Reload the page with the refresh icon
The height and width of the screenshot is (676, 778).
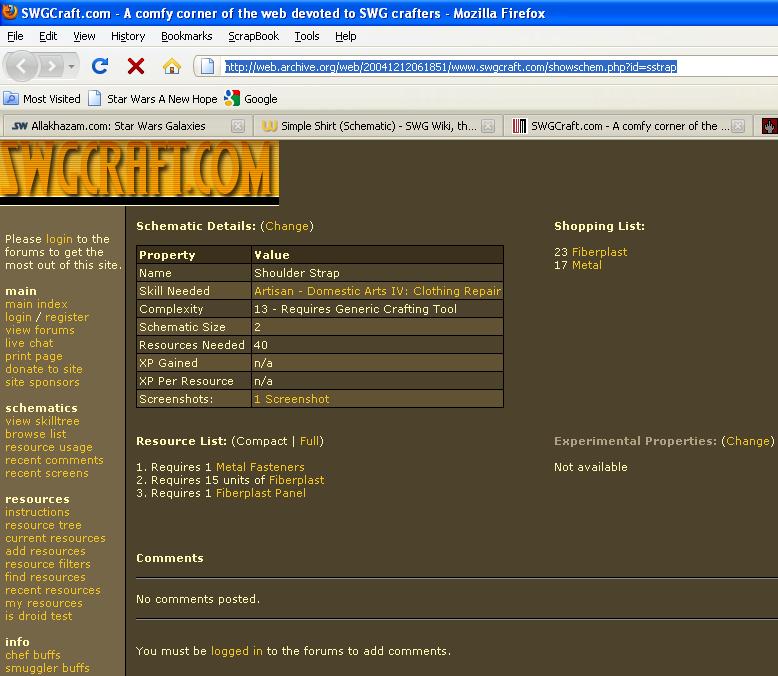coord(100,67)
